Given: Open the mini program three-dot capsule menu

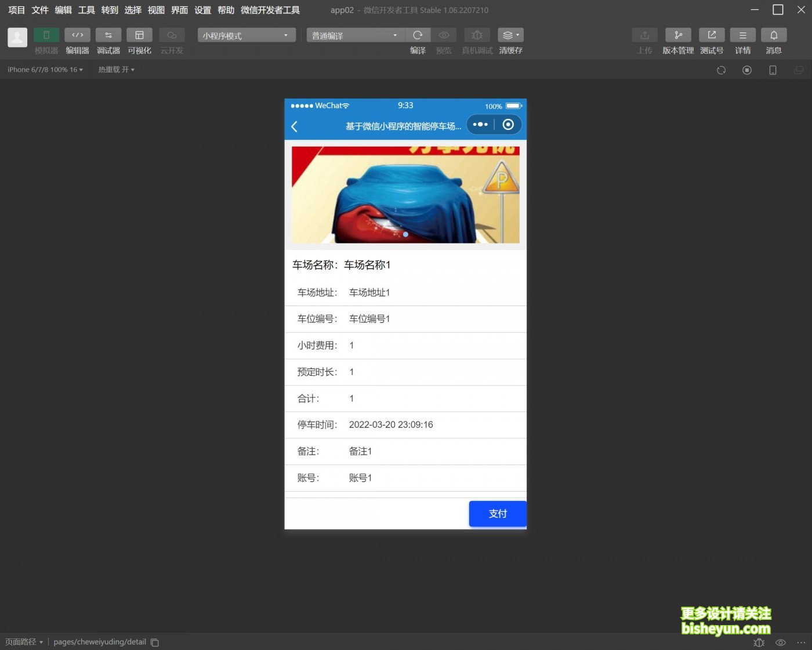Looking at the screenshot, I should 480,125.
